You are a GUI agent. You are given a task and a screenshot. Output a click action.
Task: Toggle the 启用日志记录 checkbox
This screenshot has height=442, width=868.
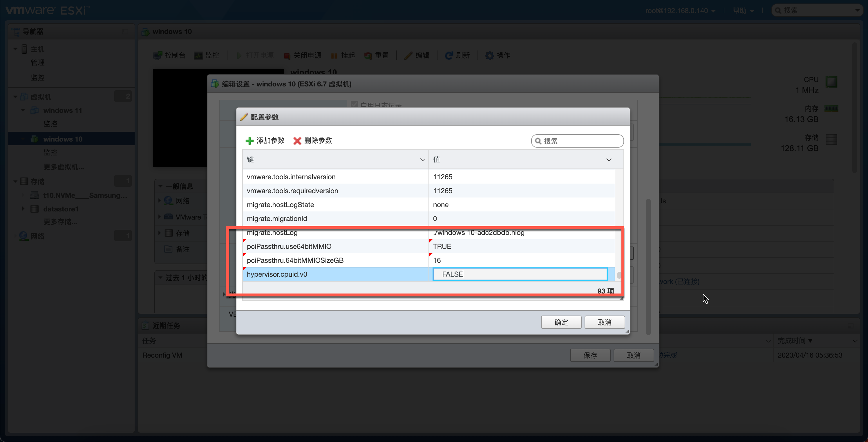point(354,104)
